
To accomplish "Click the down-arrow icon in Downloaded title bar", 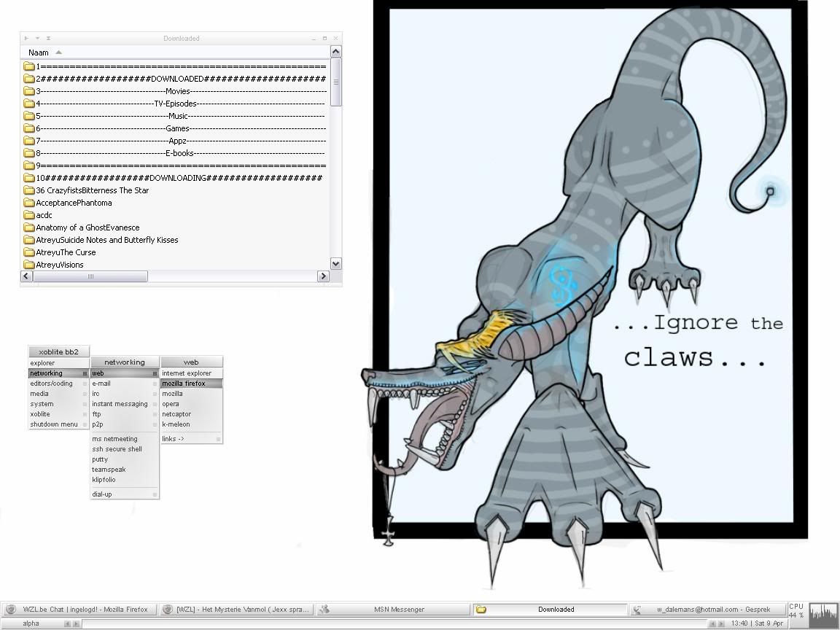I will 37,38.
